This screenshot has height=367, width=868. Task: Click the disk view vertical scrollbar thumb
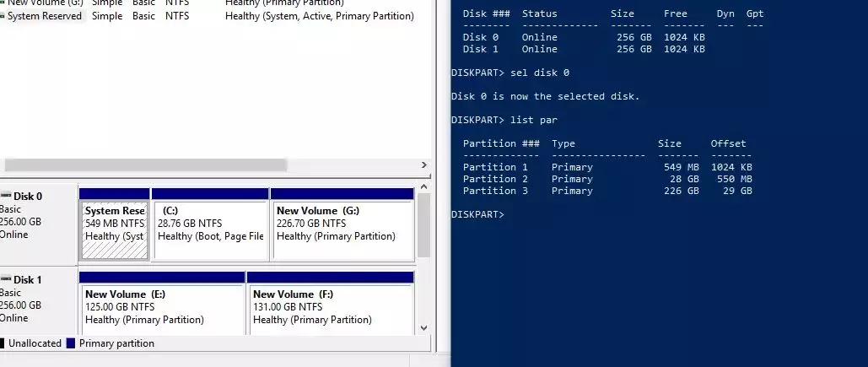424,225
